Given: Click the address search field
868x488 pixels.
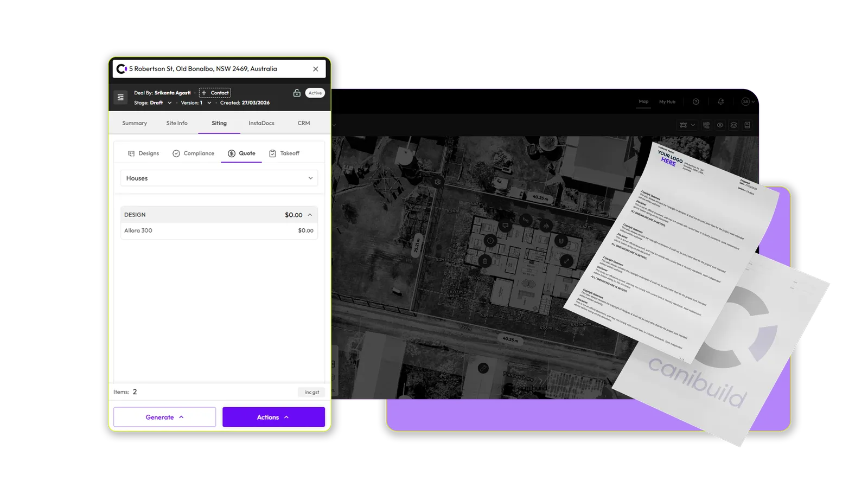Looking at the screenshot, I should [x=219, y=69].
